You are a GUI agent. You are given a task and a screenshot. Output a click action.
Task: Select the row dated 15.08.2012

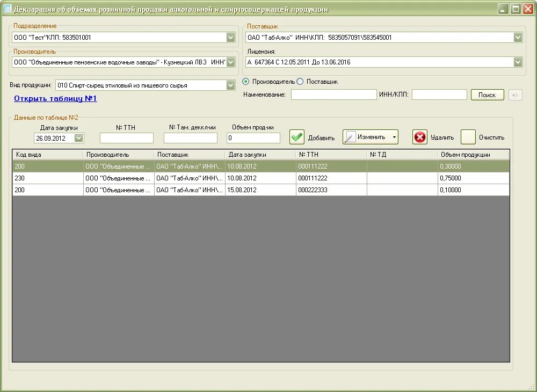pos(261,190)
